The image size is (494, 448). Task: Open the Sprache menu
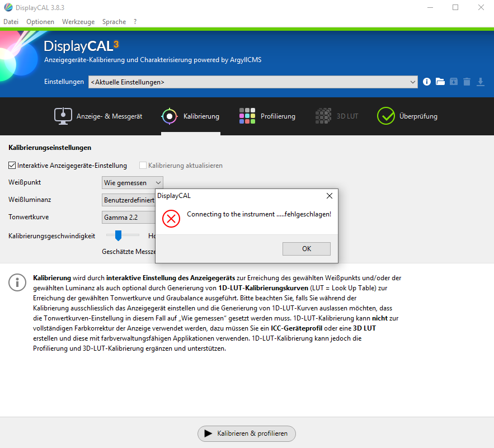pyautogui.click(x=114, y=22)
